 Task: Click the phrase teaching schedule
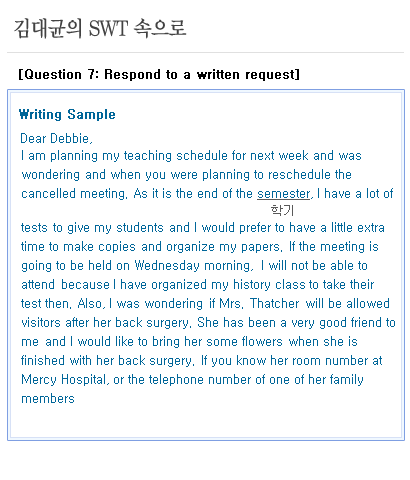pos(176,156)
